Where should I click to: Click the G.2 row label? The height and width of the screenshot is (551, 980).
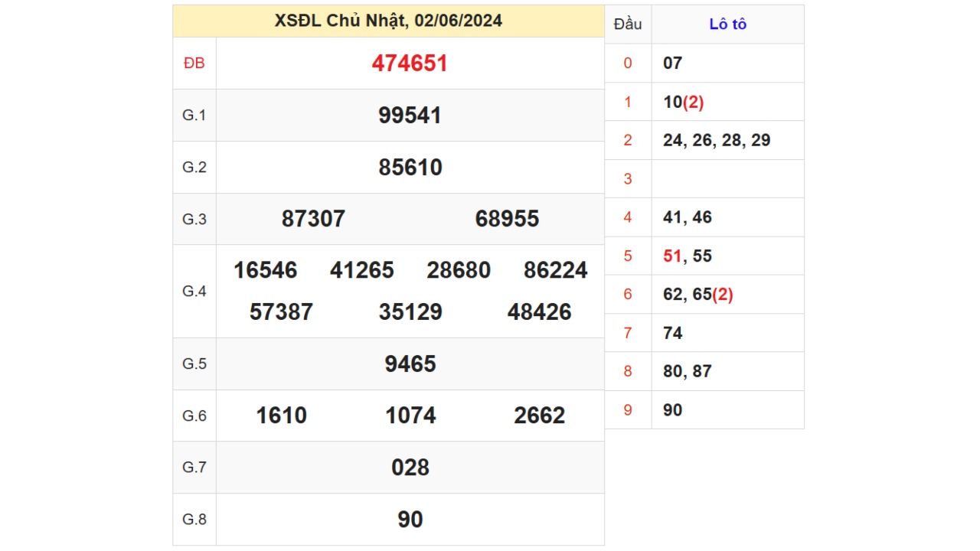[x=194, y=168]
